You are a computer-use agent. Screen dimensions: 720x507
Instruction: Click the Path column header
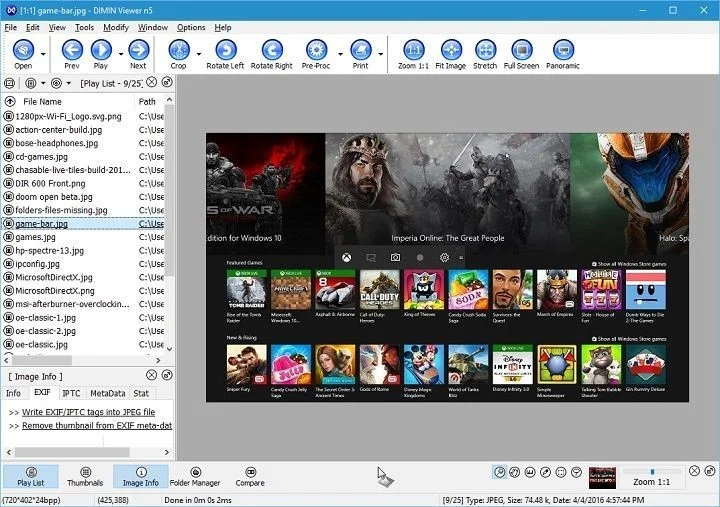click(x=147, y=101)
